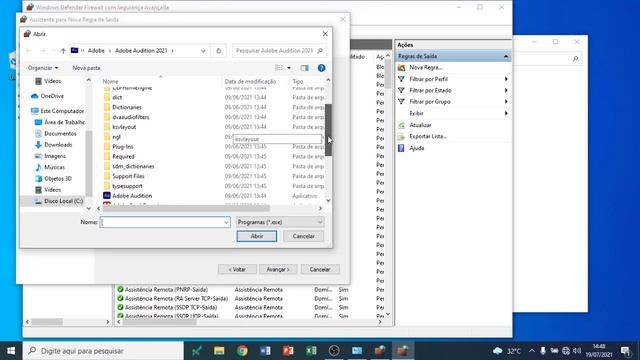Click the Nome filename input field
This screenshot has height=360, width=640.
165,222
